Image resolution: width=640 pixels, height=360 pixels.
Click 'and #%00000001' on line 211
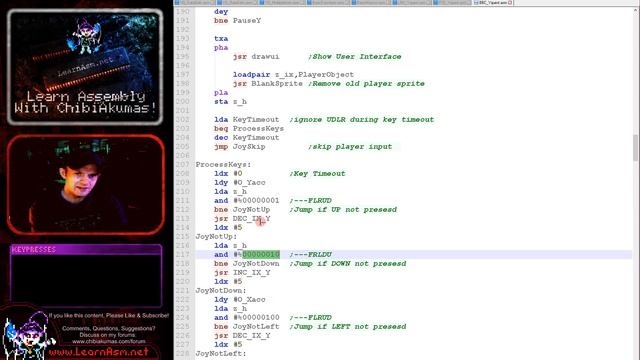[x=247, y=200]
